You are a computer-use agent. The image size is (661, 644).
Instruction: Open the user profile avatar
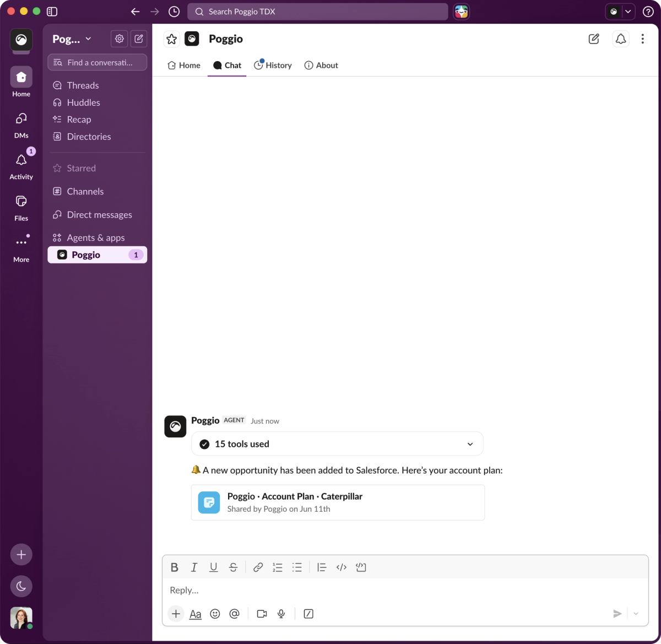21,618
